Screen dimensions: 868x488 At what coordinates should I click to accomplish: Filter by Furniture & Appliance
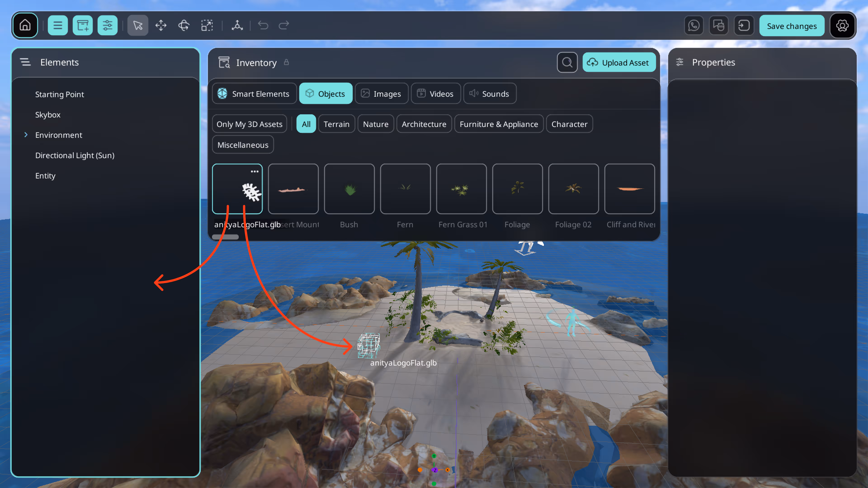[x=499, y=124]
